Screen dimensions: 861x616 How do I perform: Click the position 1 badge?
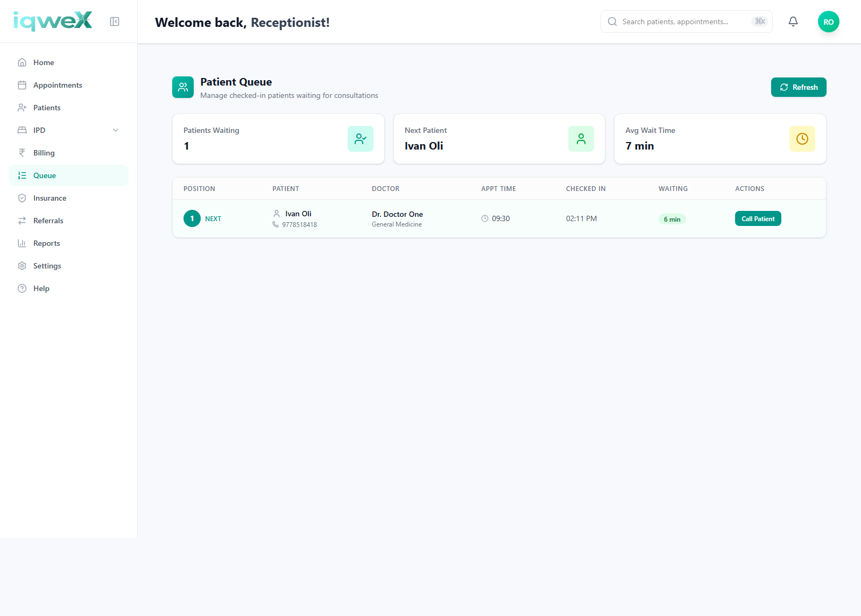click(x=192, y=218)
